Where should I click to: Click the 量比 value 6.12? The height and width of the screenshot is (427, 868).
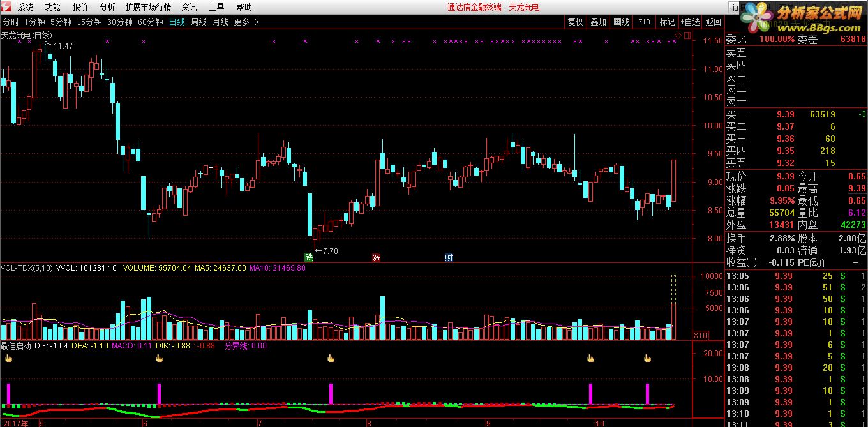(857, 213)
